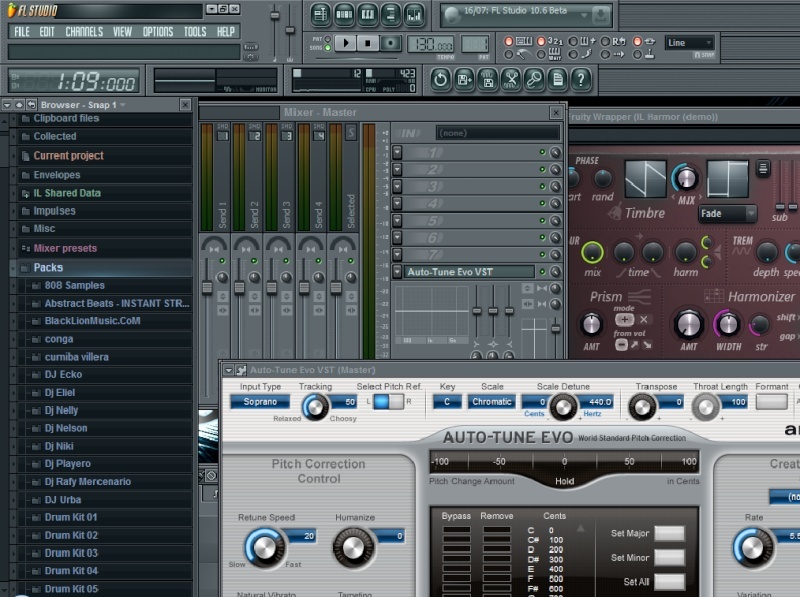Viewport: 800px width, 597px height.
Task: Stop playback with the Stop button
Action: (368, 43)
